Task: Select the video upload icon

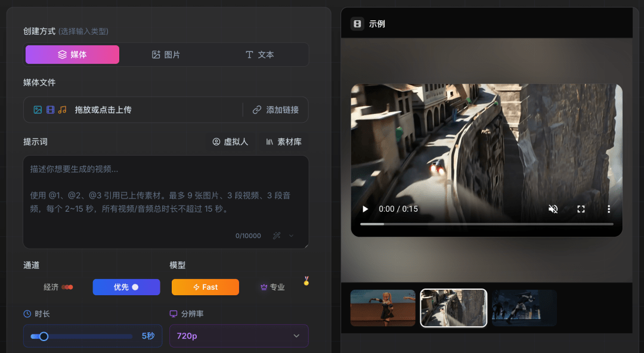Action: (49, 109)
